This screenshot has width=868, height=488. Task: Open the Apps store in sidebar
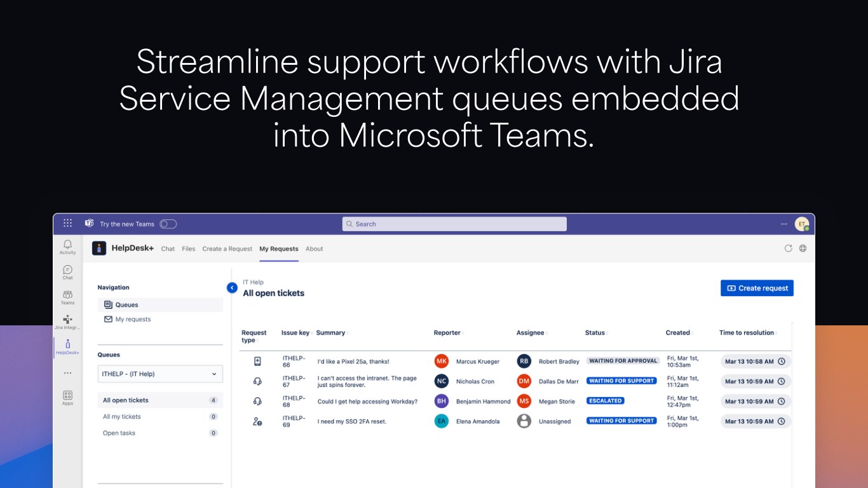[x=67, y=398]
